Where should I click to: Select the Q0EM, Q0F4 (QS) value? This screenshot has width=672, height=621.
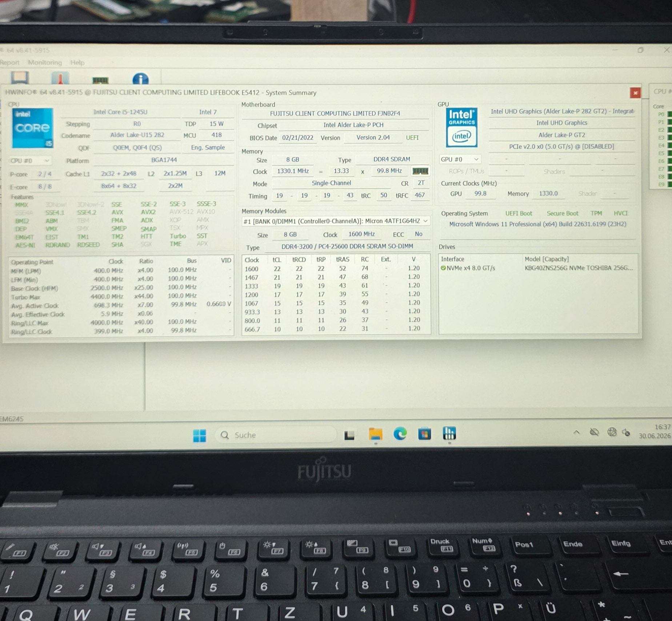(x=137, y=148)
